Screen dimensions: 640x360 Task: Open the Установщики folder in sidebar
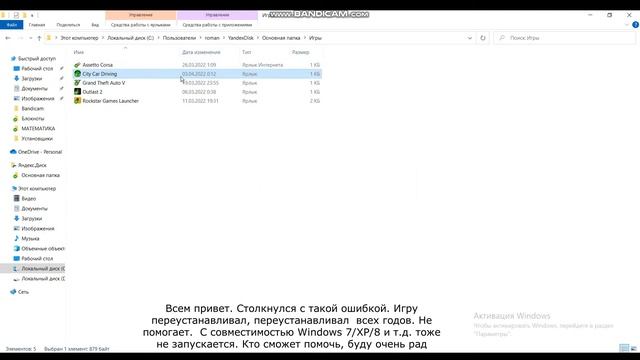37,138
